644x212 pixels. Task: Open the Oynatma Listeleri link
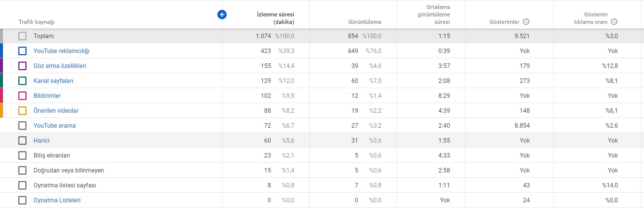(57, 200)
